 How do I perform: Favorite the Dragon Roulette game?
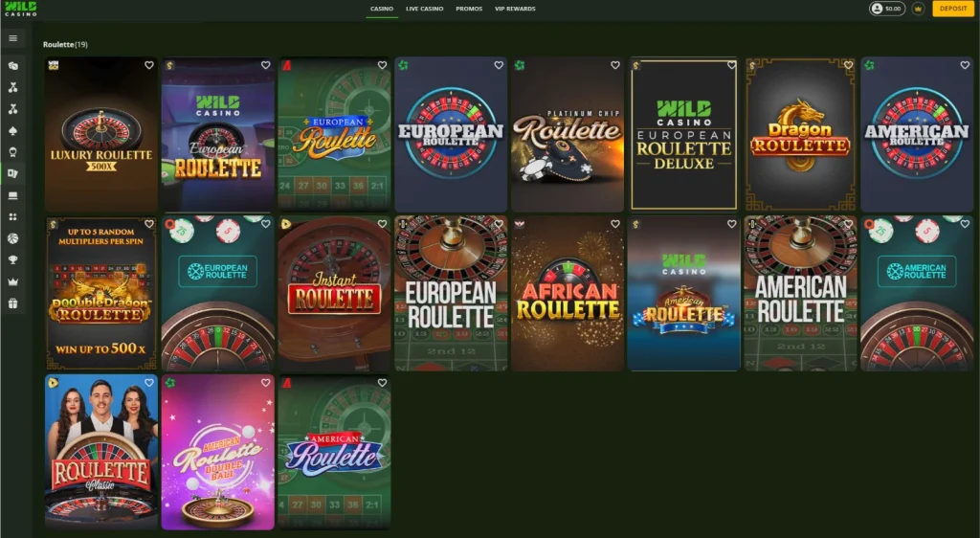point(848,65)
